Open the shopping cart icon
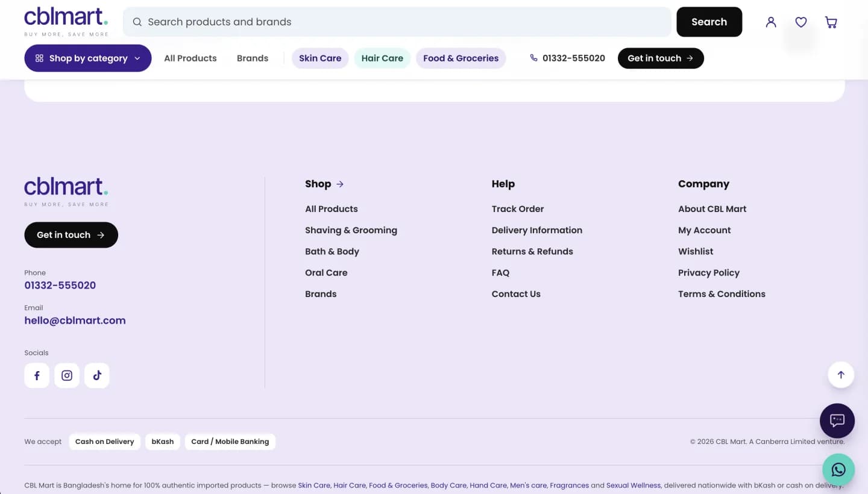Image resolution: width=868 pixels, height=494 pixels. click(831, 22)
